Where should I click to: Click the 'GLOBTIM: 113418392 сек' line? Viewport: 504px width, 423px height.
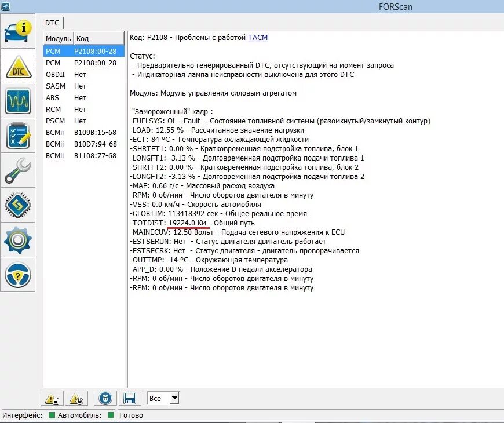click(218, 213)
